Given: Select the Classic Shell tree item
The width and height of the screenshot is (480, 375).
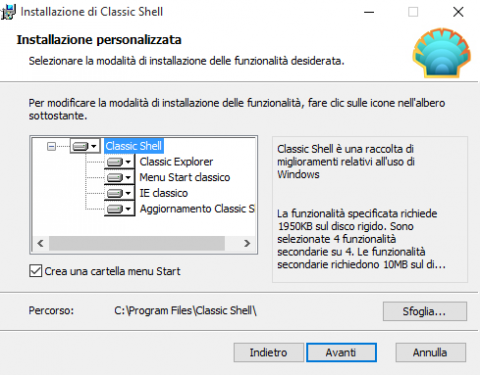Looking at the screenshot, I should coord(134,146).
